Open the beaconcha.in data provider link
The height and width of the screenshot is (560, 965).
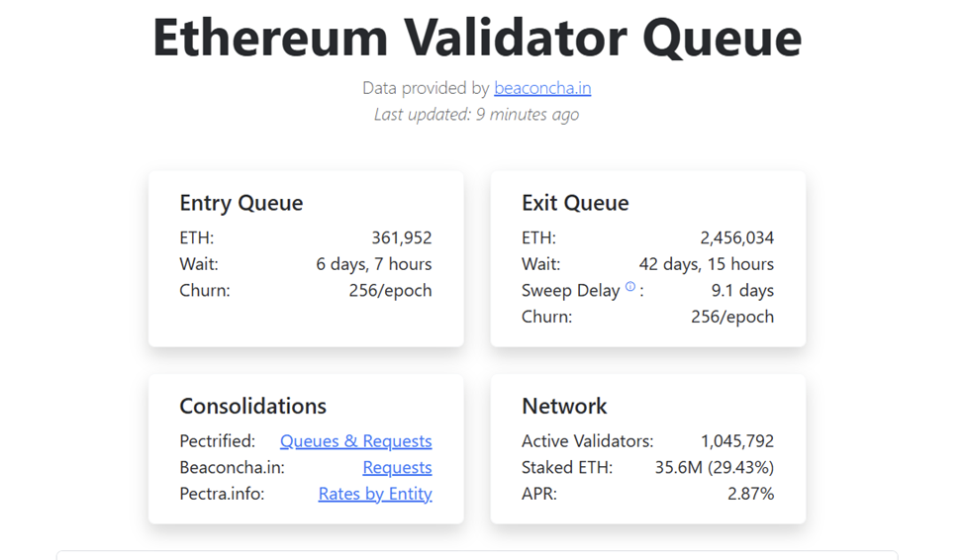[x=542, y=88]
